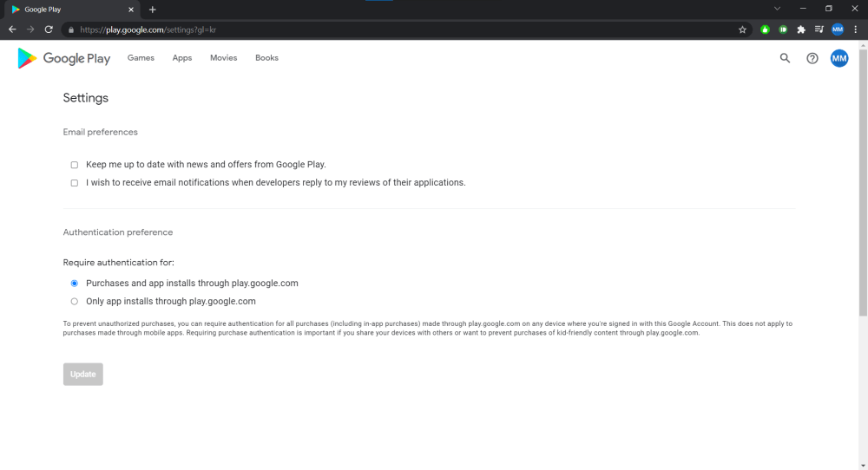
Task: Enable news and offers email checkbox
Action: pos(75,165)
